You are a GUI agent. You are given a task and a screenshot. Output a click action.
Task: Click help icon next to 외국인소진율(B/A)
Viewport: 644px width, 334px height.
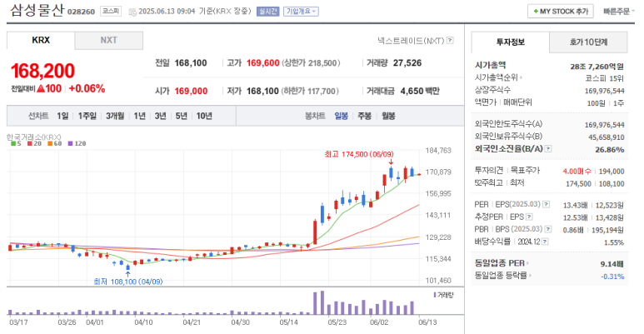(548, 149)
